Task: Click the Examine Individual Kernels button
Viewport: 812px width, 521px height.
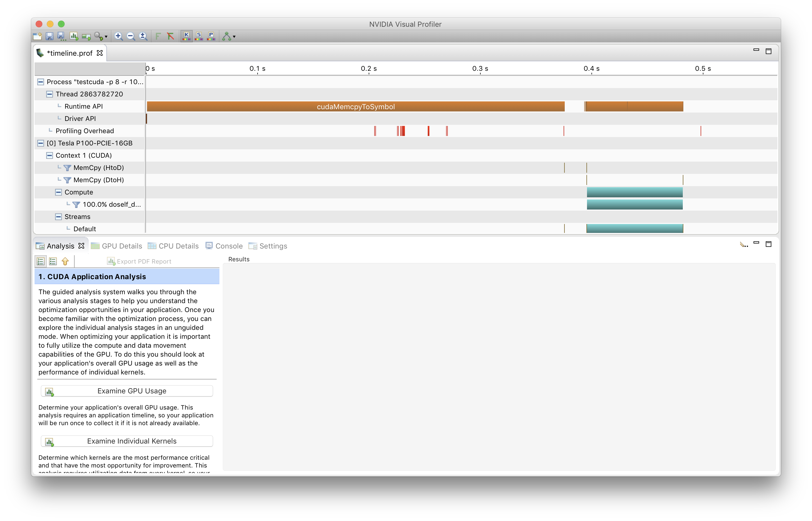Action: click(127, 441)
